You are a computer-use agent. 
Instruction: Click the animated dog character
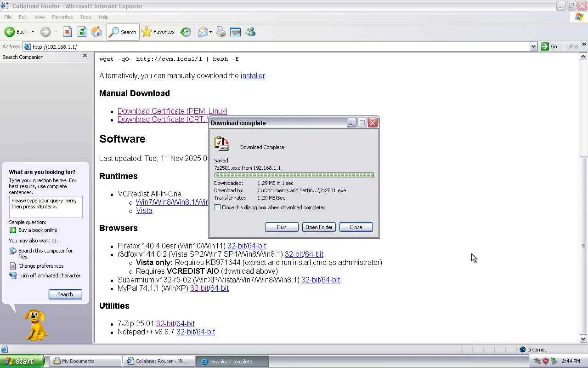(35, 325)
